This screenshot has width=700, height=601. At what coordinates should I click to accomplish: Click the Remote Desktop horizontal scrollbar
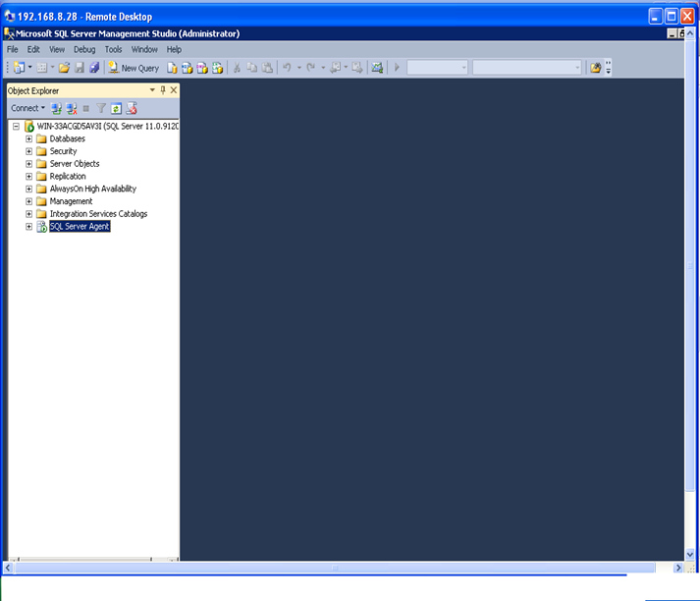click(335, 568)
